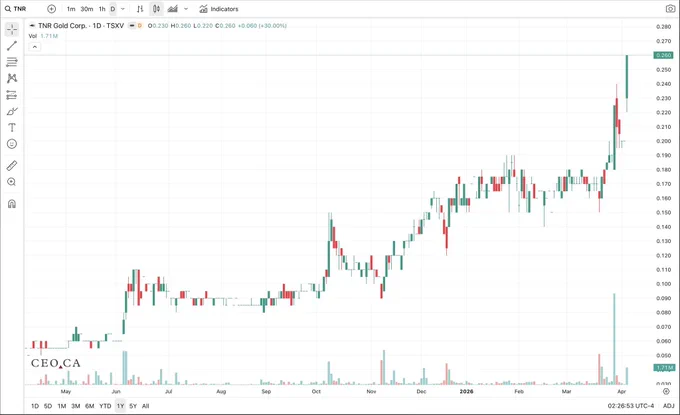Click the TNR Gold Corp. title legend
The height and width of the screenshot is (415, 680).
tap(81, 26)
